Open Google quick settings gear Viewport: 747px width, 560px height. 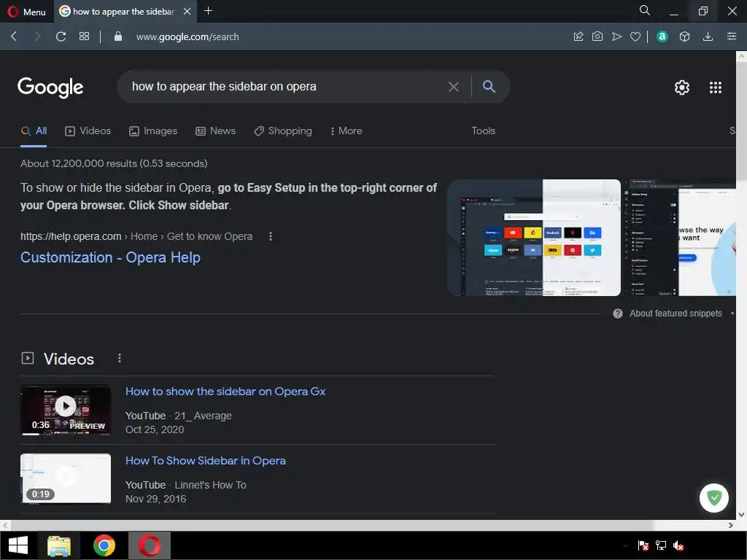[682, 87]
